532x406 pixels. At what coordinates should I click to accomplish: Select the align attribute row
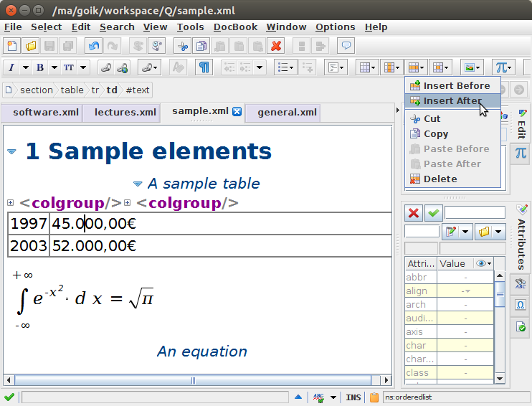click(450, 291)
